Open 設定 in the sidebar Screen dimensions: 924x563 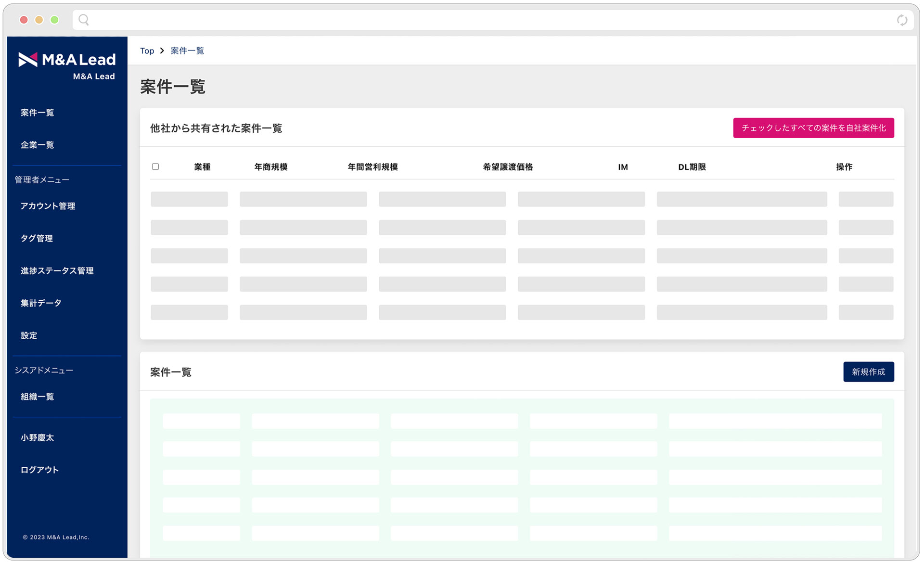coord(29,335)
